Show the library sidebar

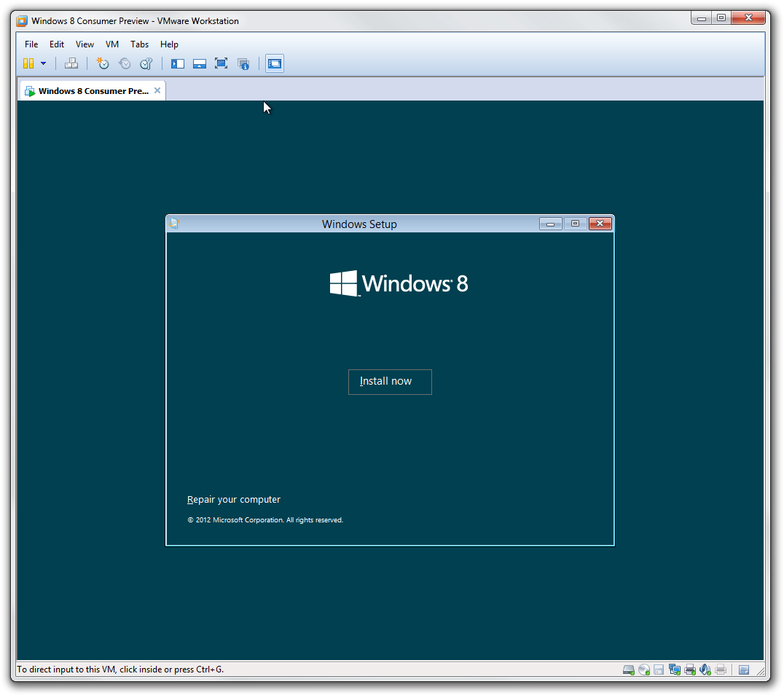[x=177, y=63]
